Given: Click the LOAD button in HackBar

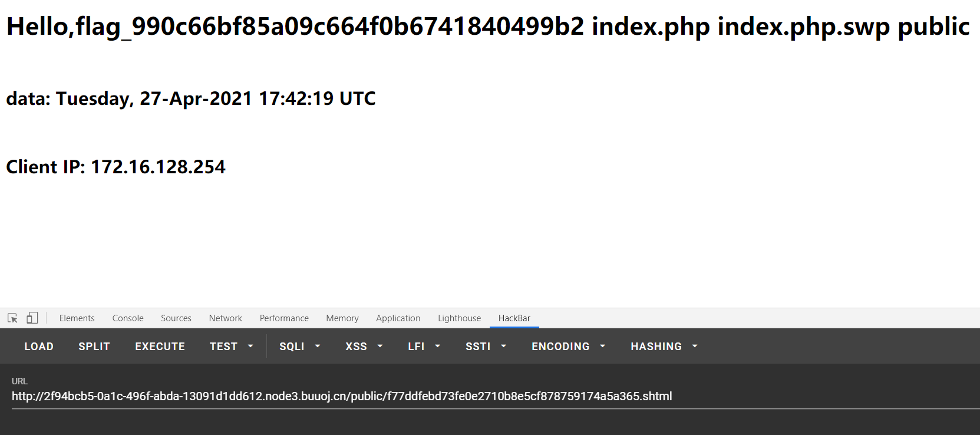Looking at the screenshot, I should tap(38, 346).
